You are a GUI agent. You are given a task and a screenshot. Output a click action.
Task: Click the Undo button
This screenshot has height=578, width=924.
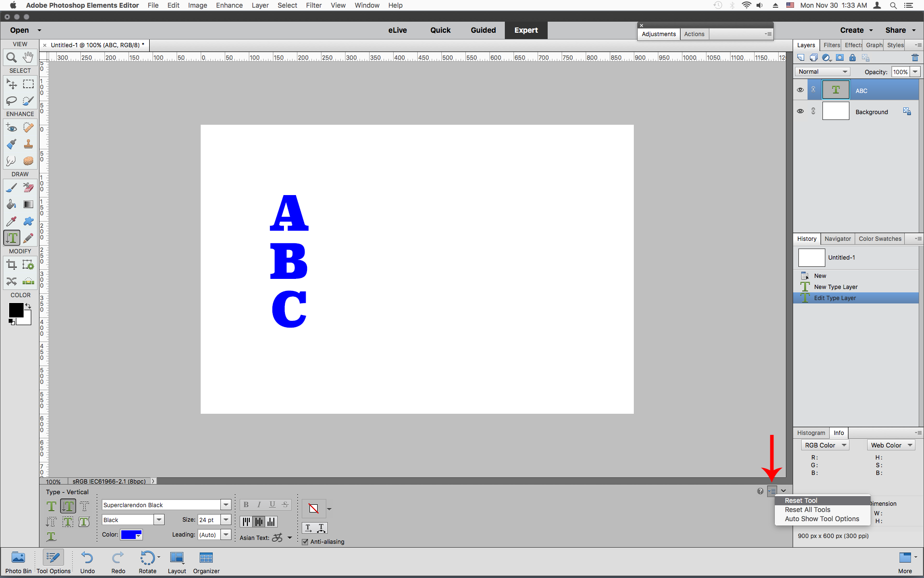87,559
